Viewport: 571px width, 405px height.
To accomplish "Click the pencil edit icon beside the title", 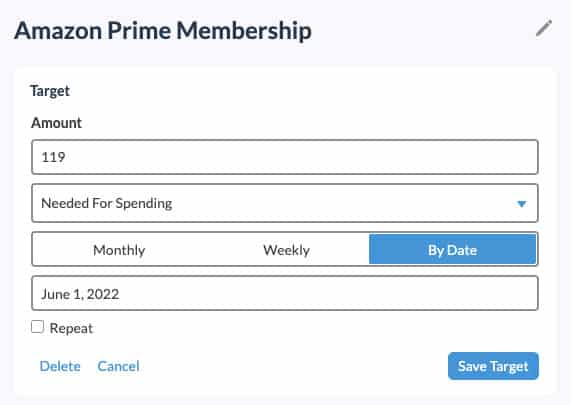I will click(544, 28).
